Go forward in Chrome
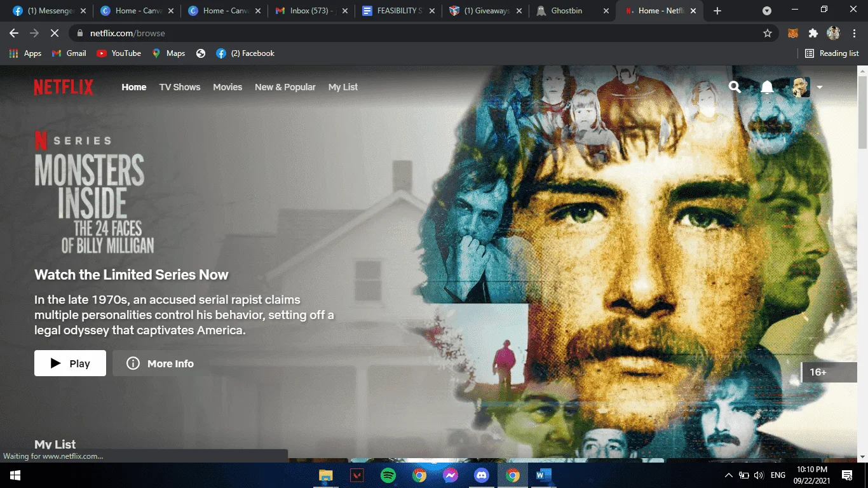 [34, 33]
